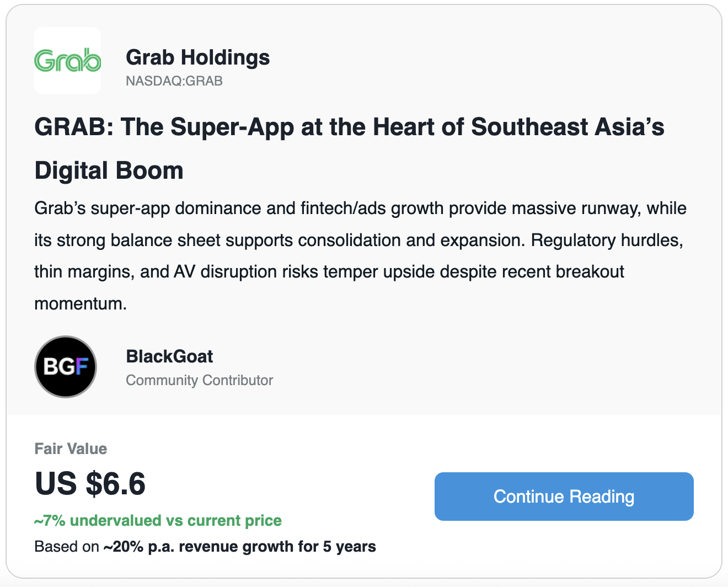View the BlackGoat author name

[x=169, y=356]
